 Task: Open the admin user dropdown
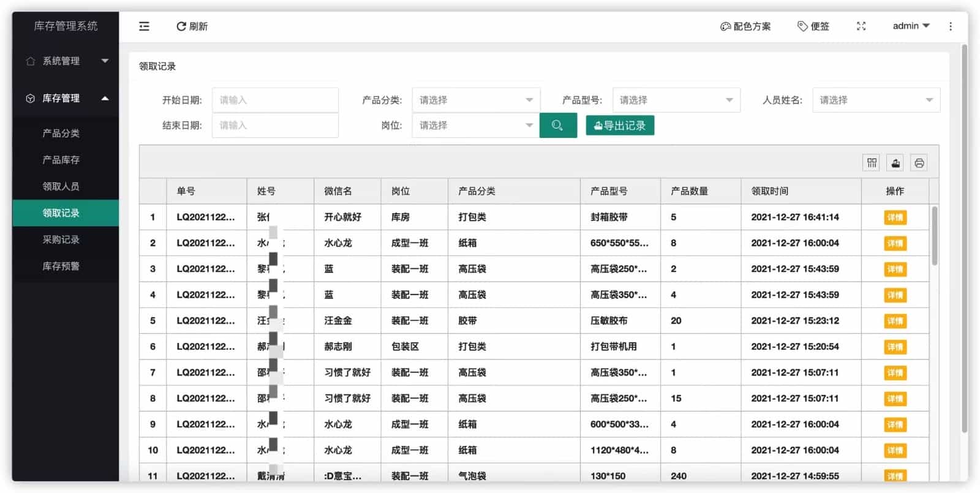coord(911,26)
